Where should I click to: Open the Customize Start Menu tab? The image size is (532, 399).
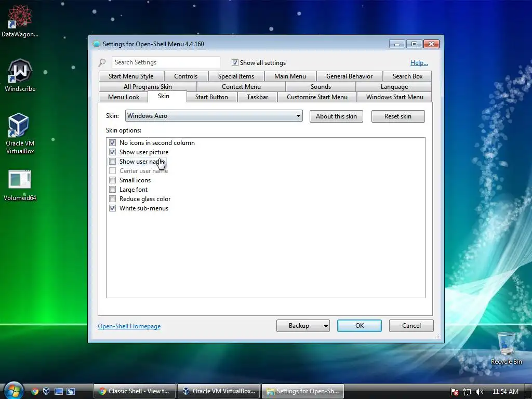click(x=317, y=97)
